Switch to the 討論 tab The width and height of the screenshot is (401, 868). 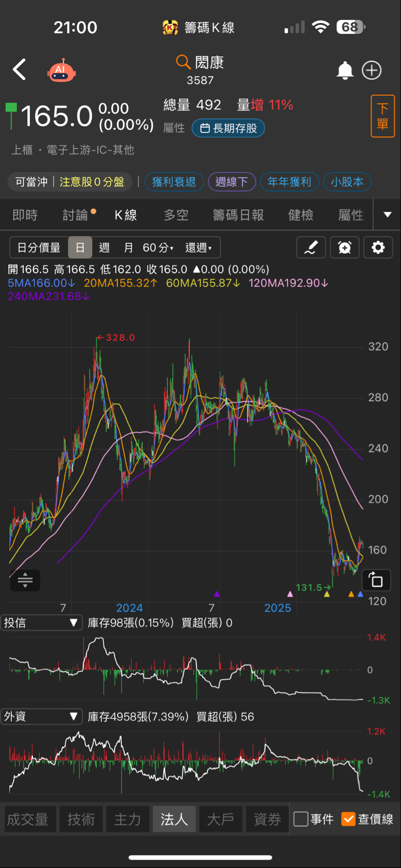point(76,215)
